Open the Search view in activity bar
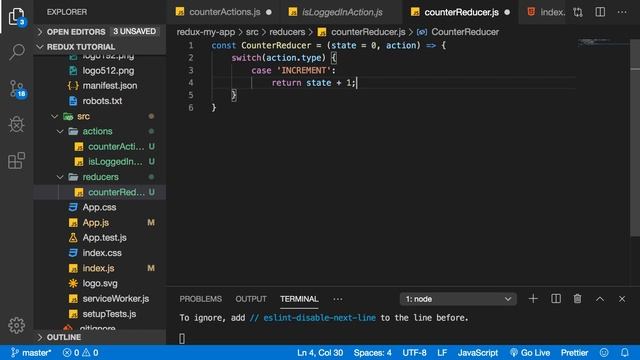Viewport: 640px width, 360px height. 16,52
